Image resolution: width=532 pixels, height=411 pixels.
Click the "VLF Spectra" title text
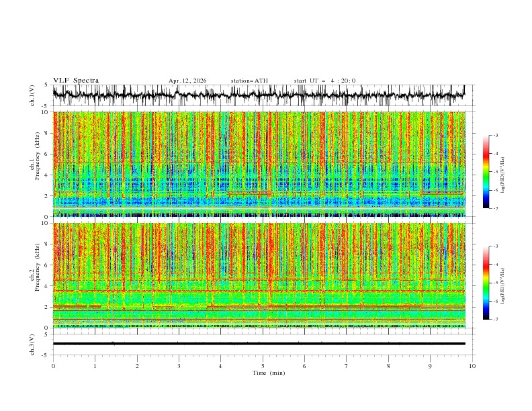pos(76,81)
